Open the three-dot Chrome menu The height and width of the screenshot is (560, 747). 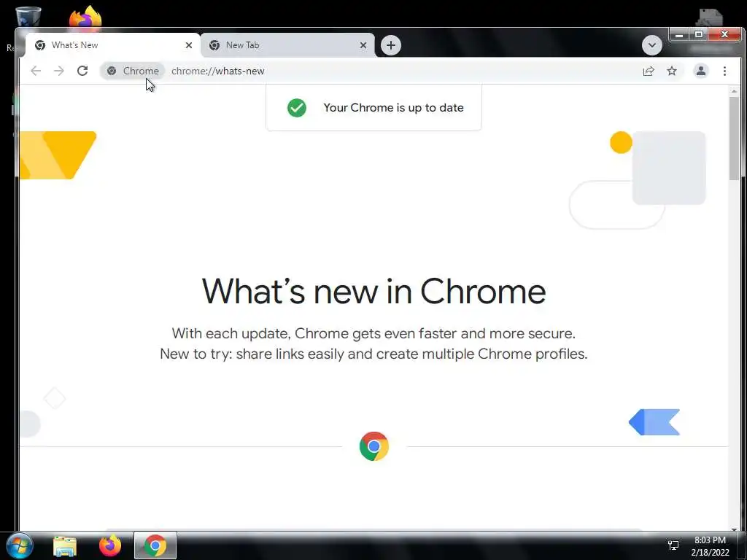click(x=724, y=71)
